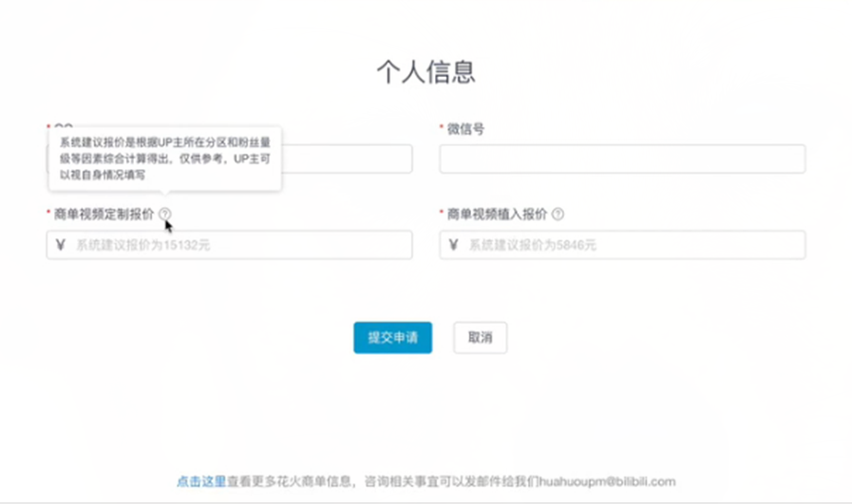Image resolution: width=852 pixels, height=504 pixels.
Task: Click the 系统建议报价为15132元 price input
Action: pyautogui.click(x=237, y=245)
